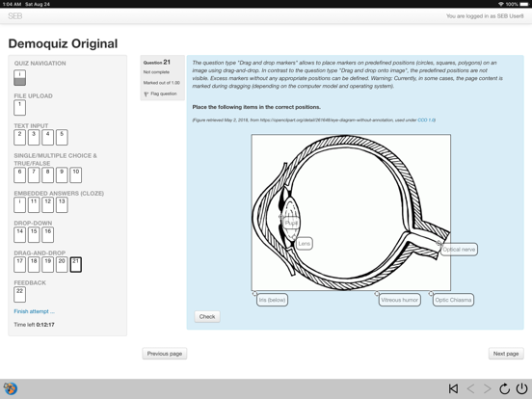This screenshot has height=399, width=532.
Task: Click 'Not complete' status text
Action: click(x=156, y=72)
